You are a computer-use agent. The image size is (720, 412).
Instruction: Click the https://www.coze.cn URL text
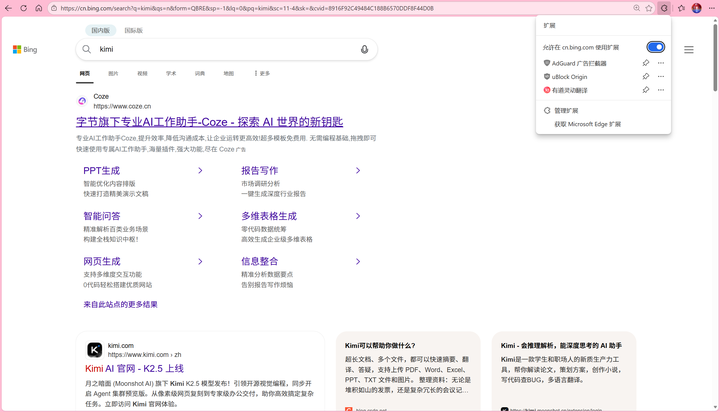point(122,106)
